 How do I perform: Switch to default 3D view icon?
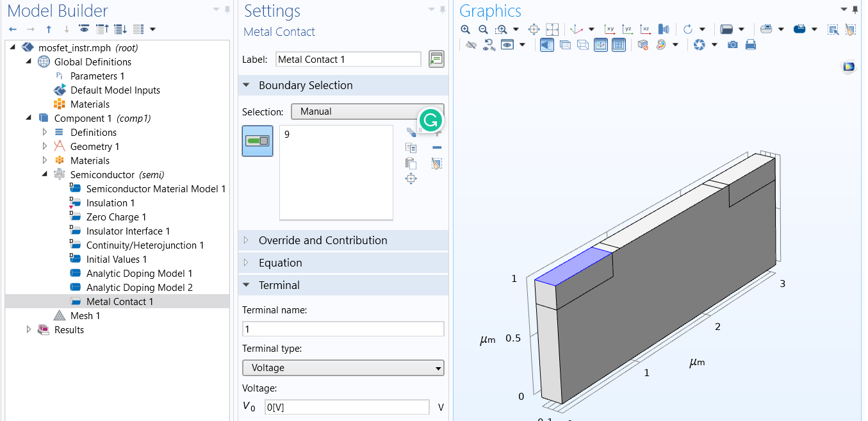click(x=576, y=29)
